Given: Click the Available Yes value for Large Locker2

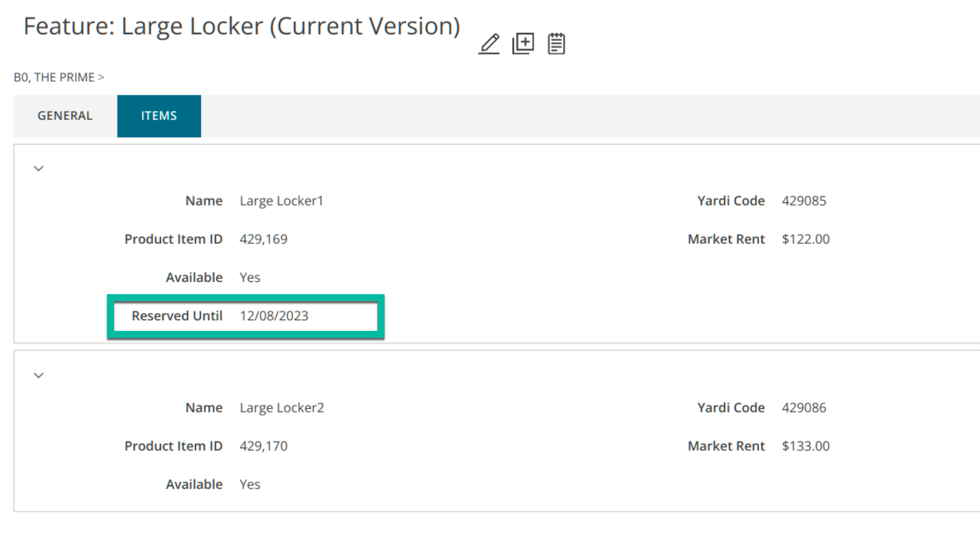Looking at the screenshot, I should [x=250, y=484].
